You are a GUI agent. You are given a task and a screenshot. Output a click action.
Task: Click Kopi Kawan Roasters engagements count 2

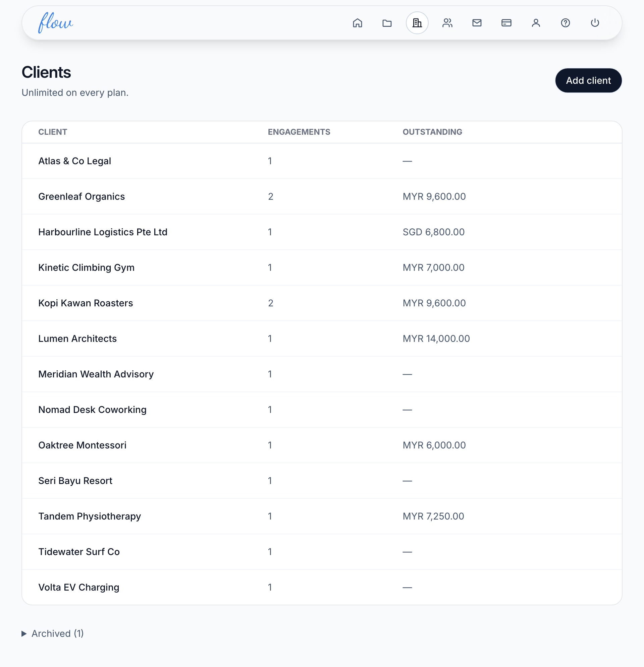[271, 303]
